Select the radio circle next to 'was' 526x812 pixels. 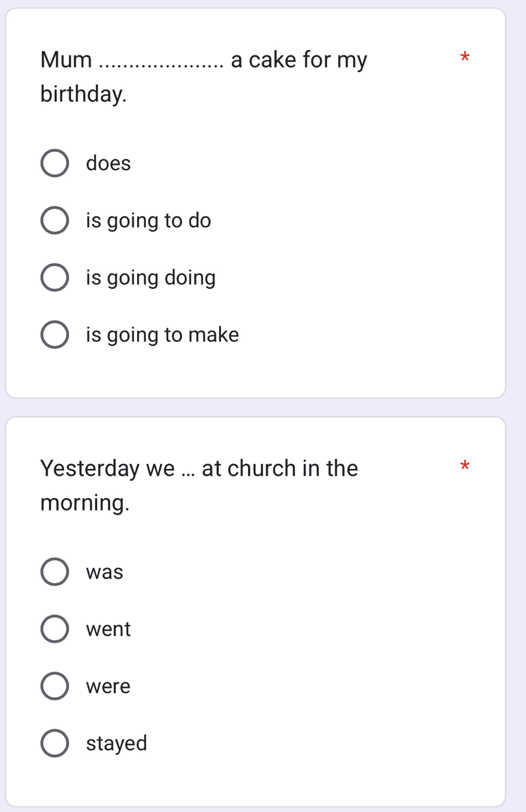pyautogui.click(x=55, y=572)
